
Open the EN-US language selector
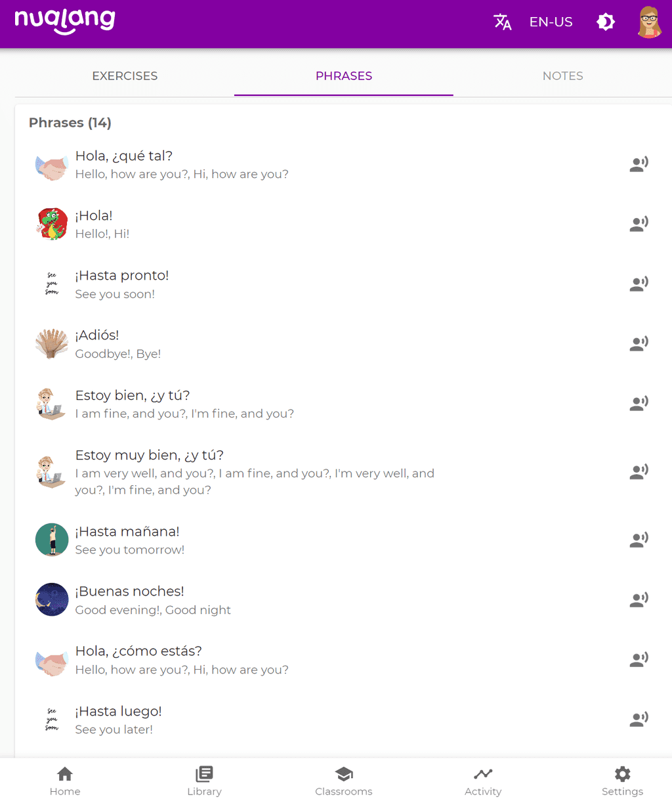coord(551,22)
